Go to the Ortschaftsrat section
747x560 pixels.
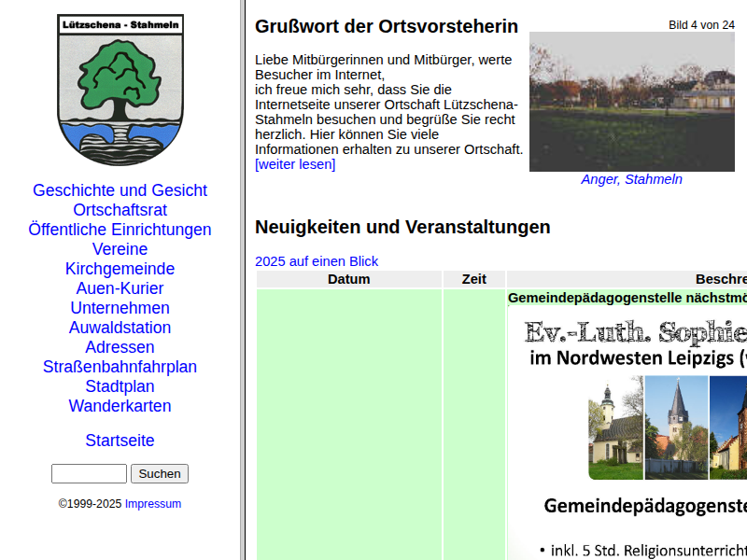[x=120, y=210]
